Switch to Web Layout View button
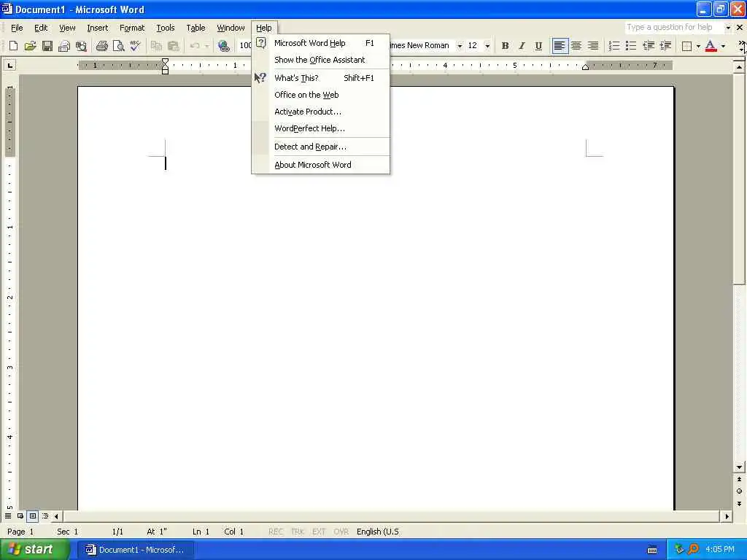The width and height of the screenshot is (747, 560). 20,516
